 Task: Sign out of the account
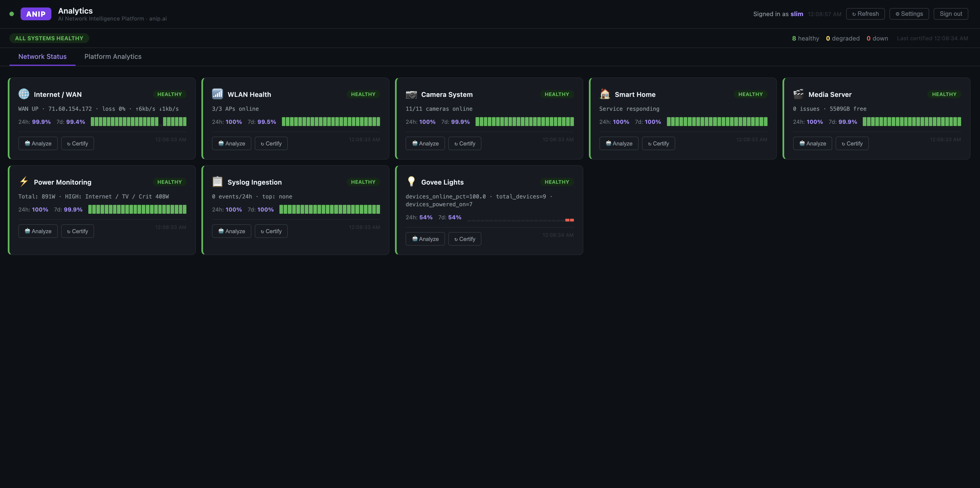coord(950,14)
